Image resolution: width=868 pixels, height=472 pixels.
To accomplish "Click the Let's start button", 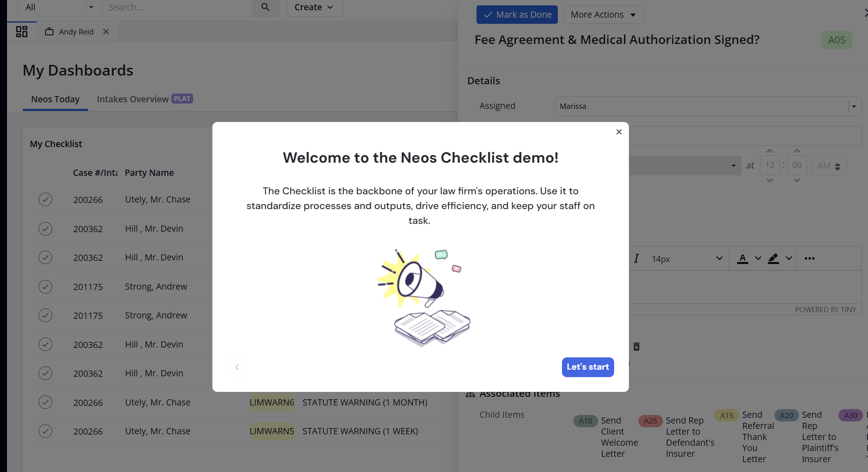I will [587, 367].
